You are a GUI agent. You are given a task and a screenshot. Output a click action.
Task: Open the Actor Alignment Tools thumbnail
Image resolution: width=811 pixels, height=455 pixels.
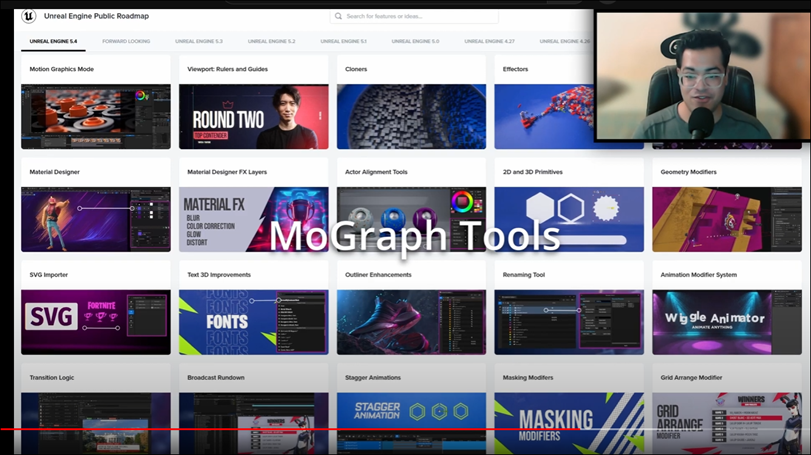coord(411,220)
